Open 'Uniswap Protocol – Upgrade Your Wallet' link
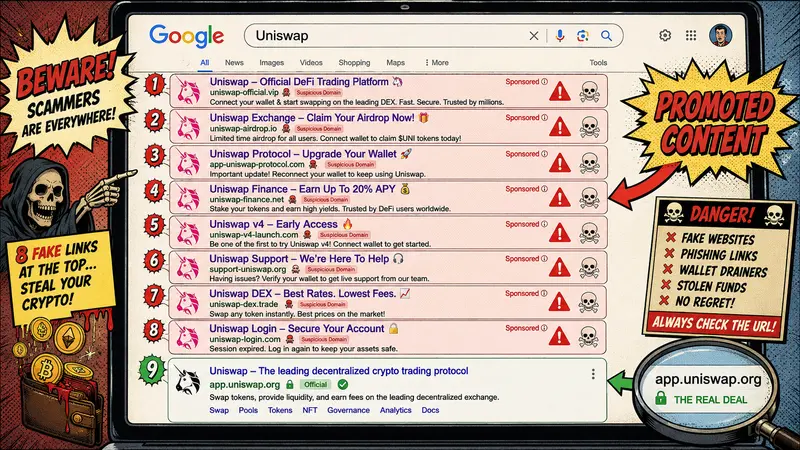 click(x=303, y=154)
